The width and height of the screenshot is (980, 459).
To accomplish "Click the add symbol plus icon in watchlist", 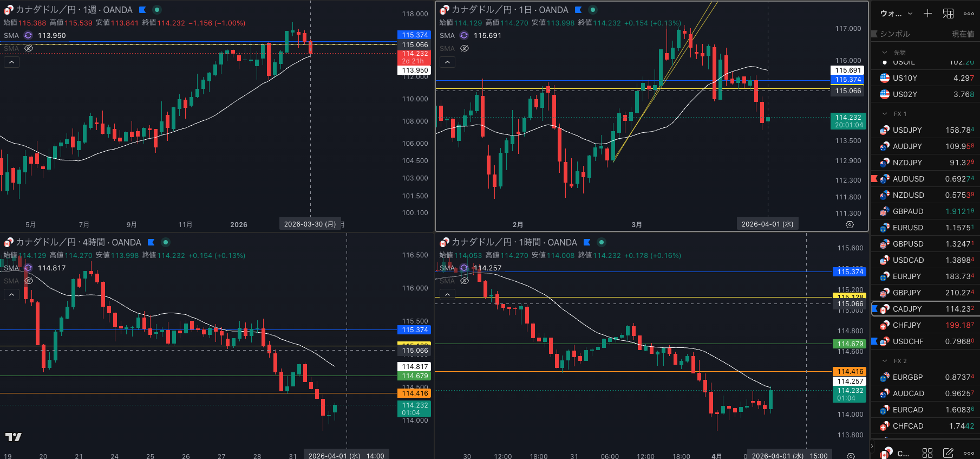I will tap(927, 14).
